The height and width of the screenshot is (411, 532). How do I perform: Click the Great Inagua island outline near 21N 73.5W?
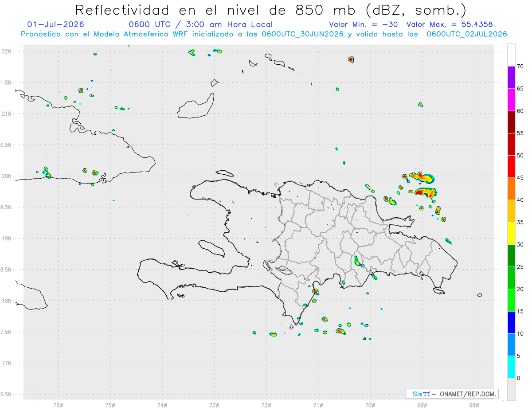coord(196,106)
